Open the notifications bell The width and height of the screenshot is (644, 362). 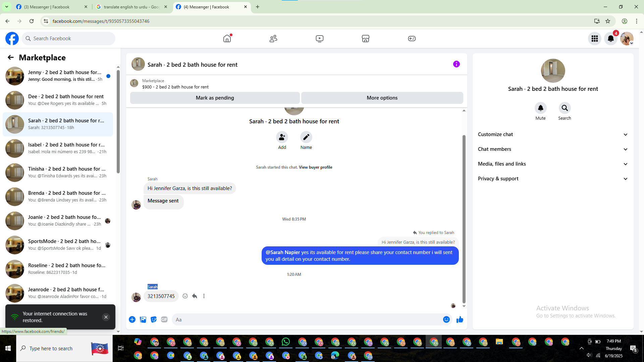611,39
